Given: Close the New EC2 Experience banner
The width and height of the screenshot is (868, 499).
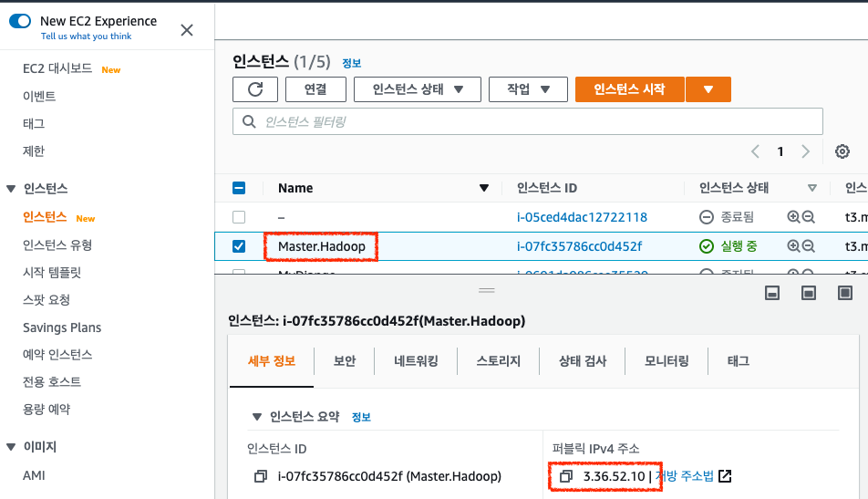Looking at the screenshot, I should [x=187, y=30].
